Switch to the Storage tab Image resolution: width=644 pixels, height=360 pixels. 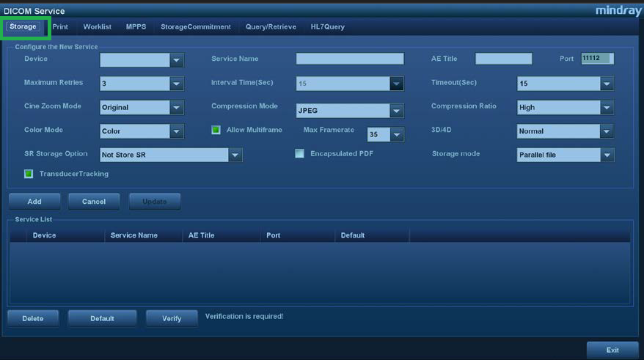[23, 26]
